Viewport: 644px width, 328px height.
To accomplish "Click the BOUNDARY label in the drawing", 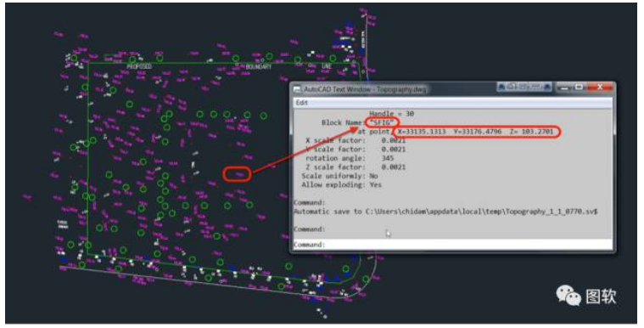I will pyautogui.click(x=258, y=66).
